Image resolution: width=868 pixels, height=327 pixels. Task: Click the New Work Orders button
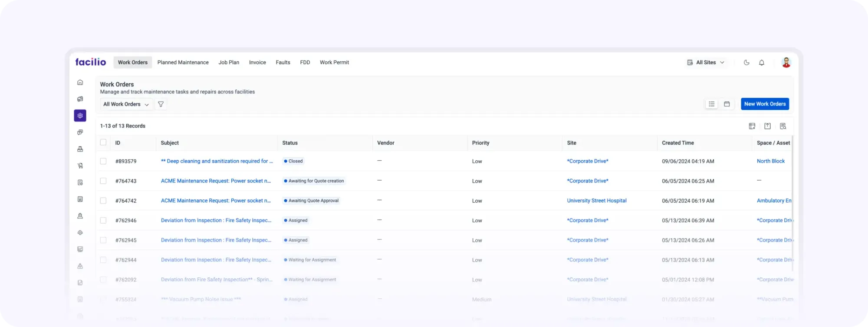tap(765, 104)
